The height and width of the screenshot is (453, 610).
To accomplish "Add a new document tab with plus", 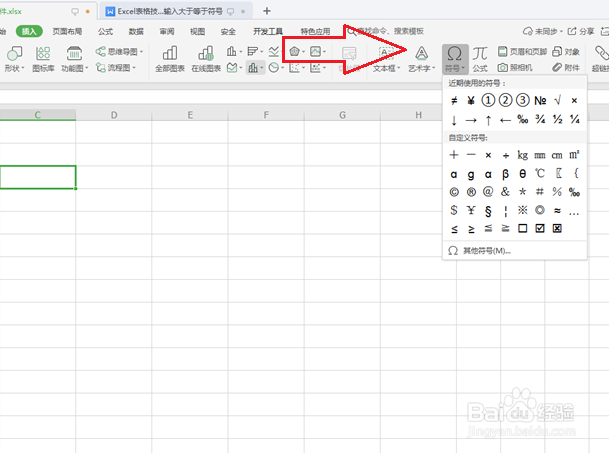I will coord(267,11).
